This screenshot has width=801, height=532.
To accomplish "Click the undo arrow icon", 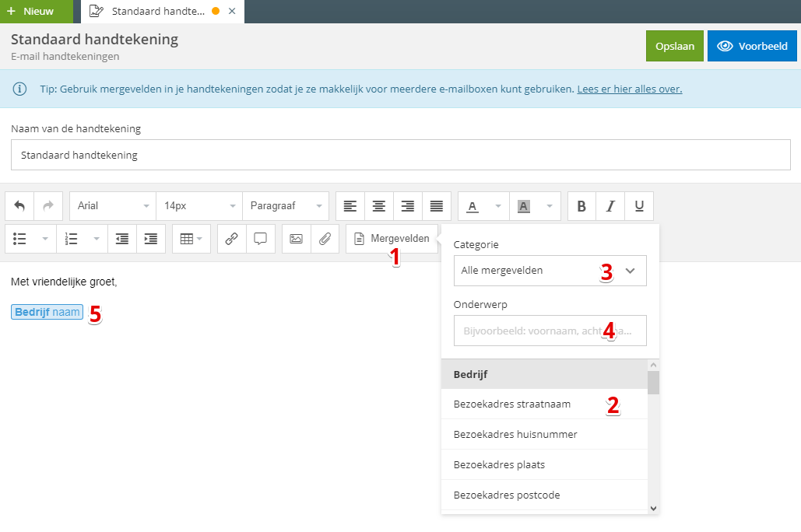I will coord(19,206).
